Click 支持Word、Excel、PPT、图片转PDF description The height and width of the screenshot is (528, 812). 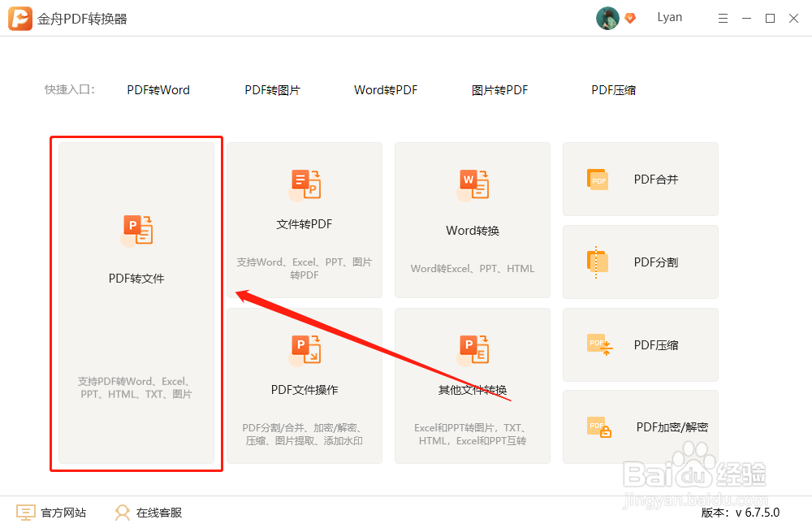304,268
